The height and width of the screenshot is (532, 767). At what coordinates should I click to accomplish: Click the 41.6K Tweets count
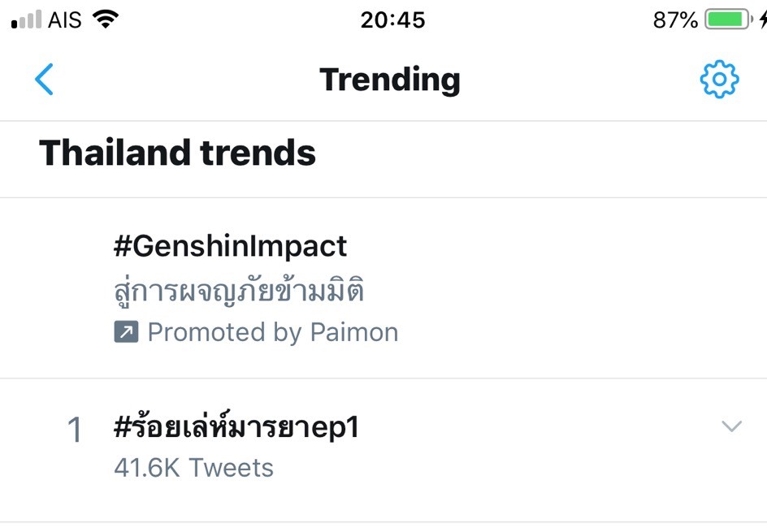point(193,467)
